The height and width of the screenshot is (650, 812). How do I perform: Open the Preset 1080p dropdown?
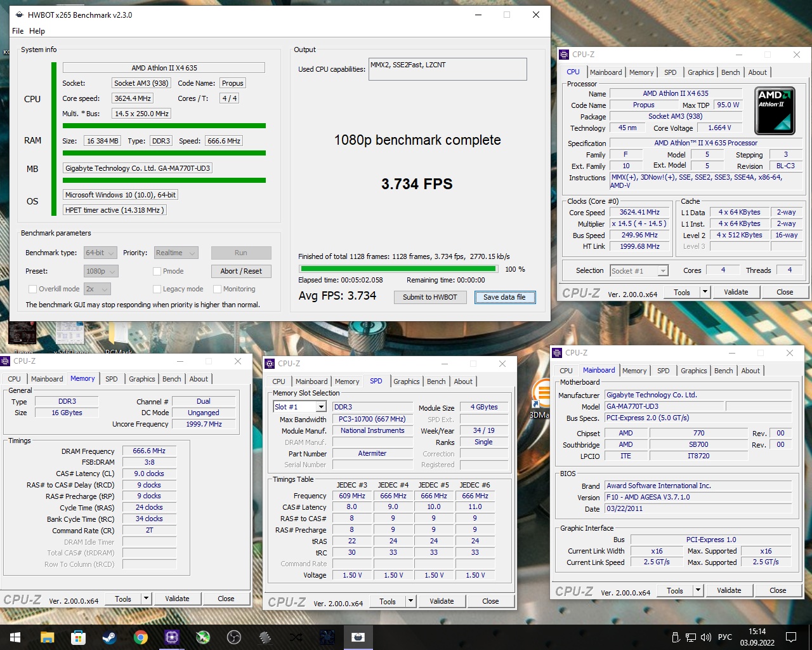101,271
